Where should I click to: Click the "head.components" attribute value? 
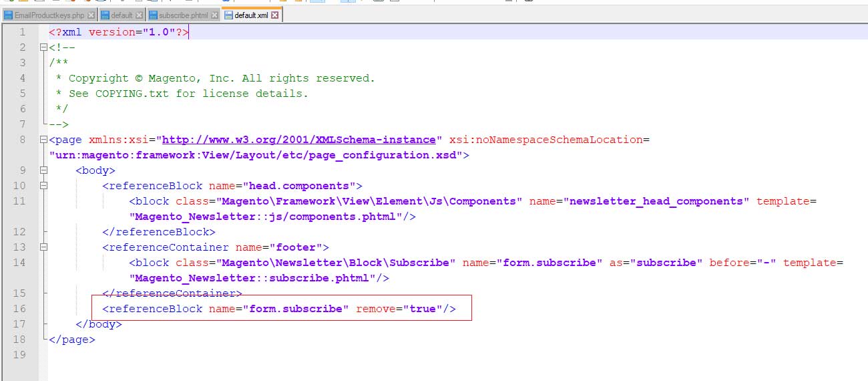299,186
